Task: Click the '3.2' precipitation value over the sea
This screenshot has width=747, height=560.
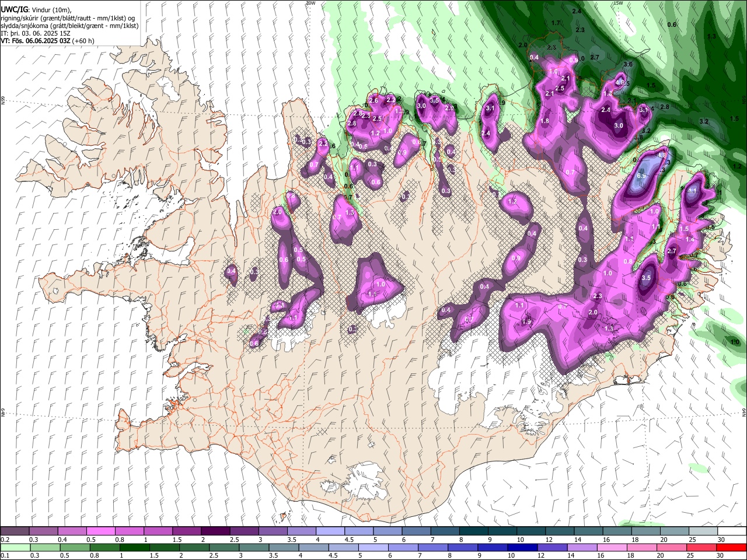Action: pyautogui.click(x=704, y=121)
